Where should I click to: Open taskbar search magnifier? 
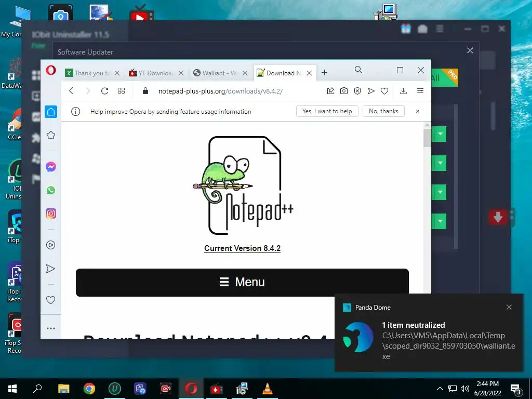37,389
